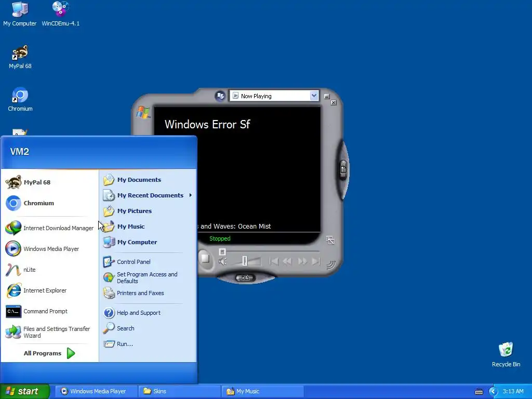Viewport: 532px width, 399px height.
Task: Select the Chromium desktop shortcut
Action: point(20,99)
